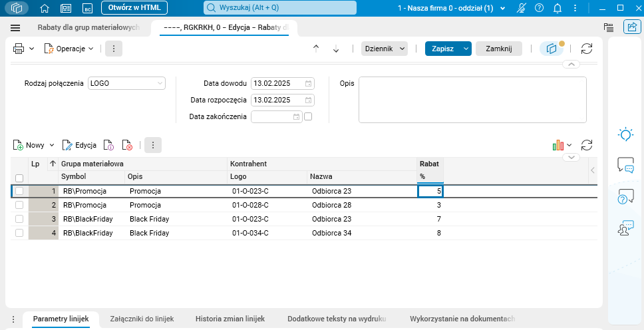
Task: Delete the selected line icon
Action: coord(127,145)
